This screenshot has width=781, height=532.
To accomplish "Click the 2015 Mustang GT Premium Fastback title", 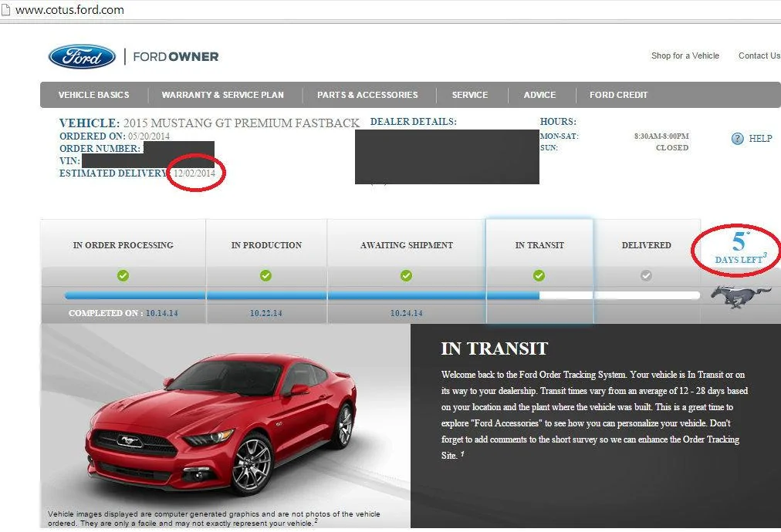I will [x=242, y=123].
